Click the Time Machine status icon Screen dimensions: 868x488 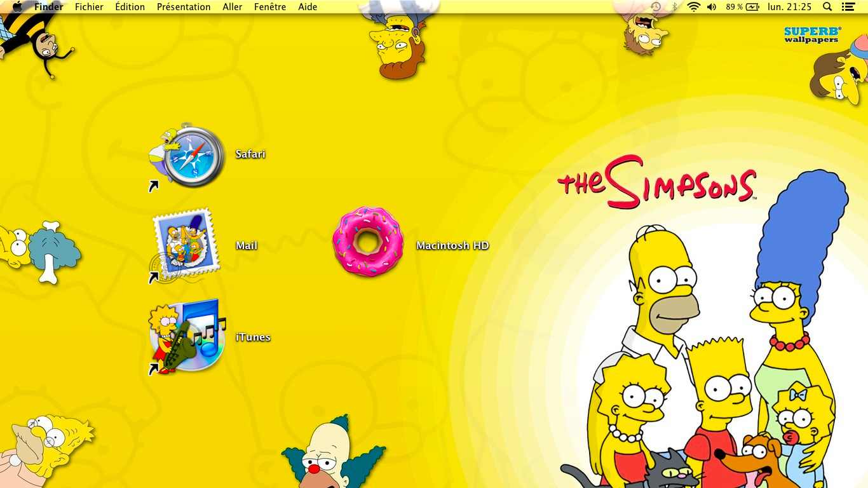click(656, 7)
